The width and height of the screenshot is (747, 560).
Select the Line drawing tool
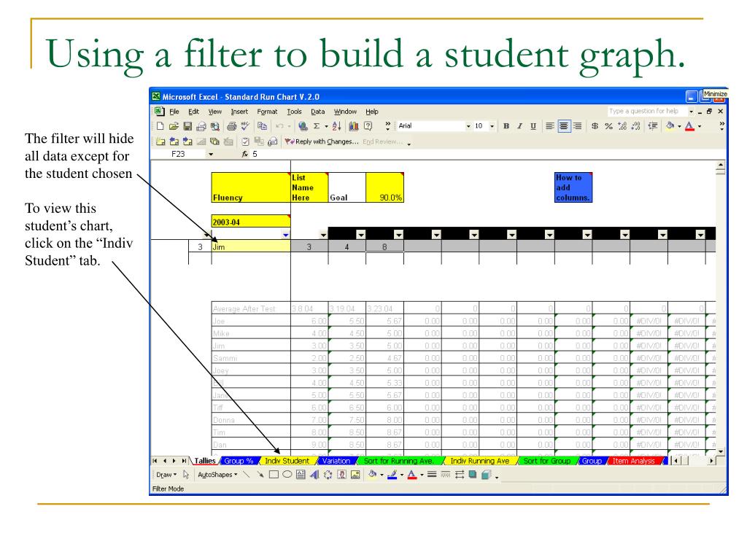(x=247, y=475)
